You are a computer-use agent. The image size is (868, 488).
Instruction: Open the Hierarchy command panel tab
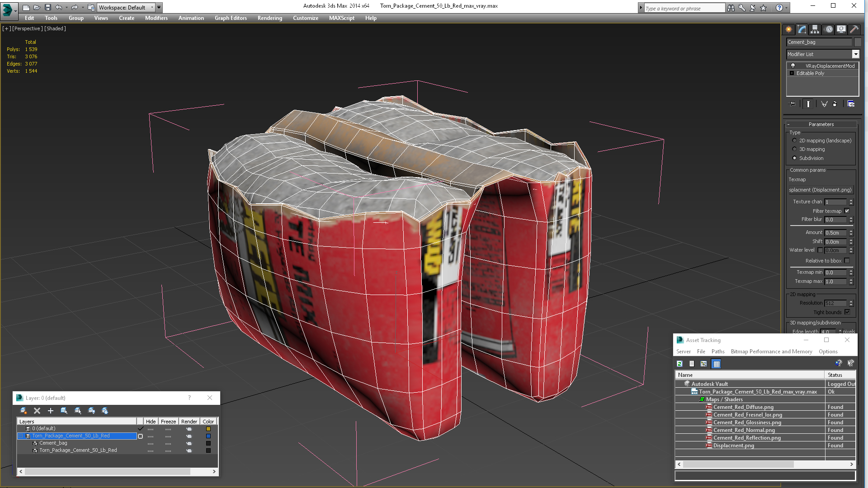click(x=815, y=29)
